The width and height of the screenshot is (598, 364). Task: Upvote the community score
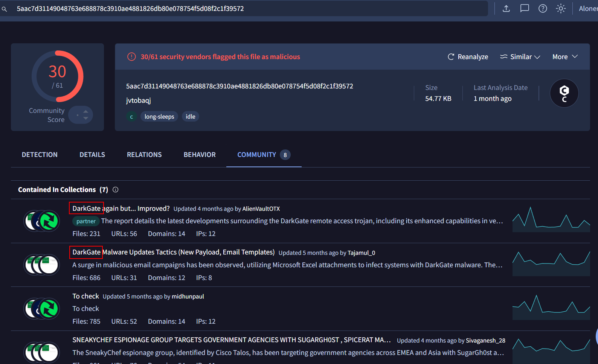point(86,111)
